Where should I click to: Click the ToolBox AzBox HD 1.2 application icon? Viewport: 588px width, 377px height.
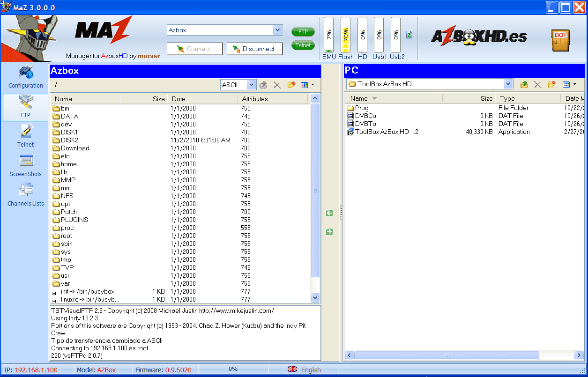350,132
